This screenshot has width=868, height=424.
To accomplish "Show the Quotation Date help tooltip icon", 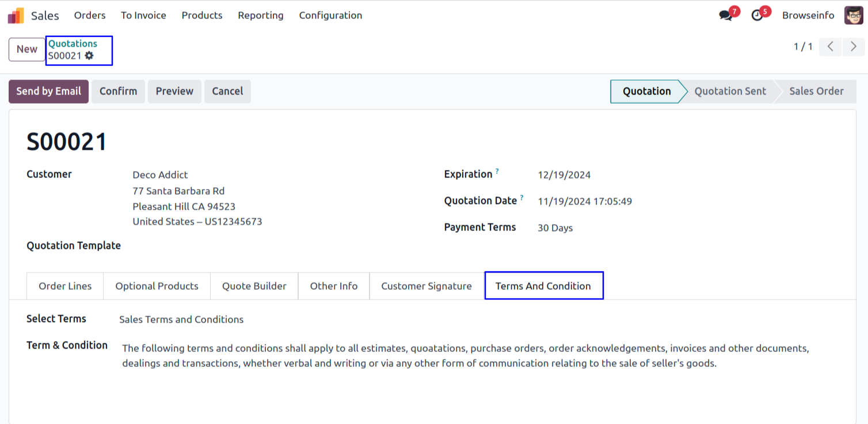I will (x=522, y=198).
